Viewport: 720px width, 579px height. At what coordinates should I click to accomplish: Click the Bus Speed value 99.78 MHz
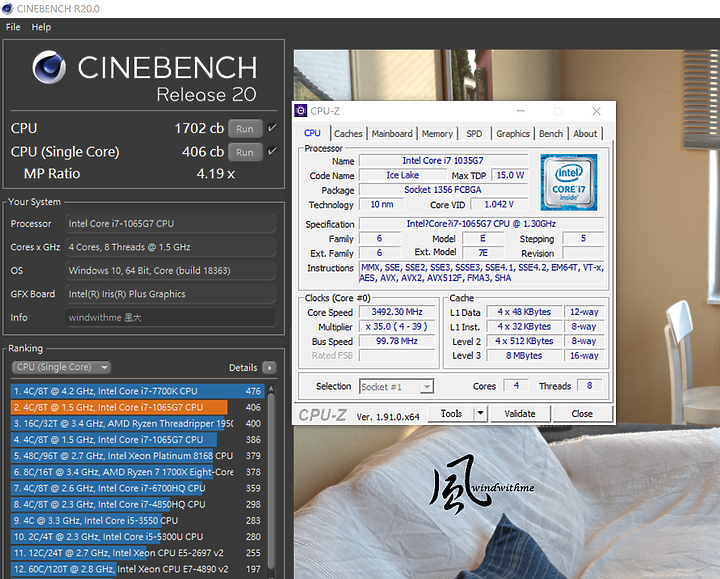[397, 341]
